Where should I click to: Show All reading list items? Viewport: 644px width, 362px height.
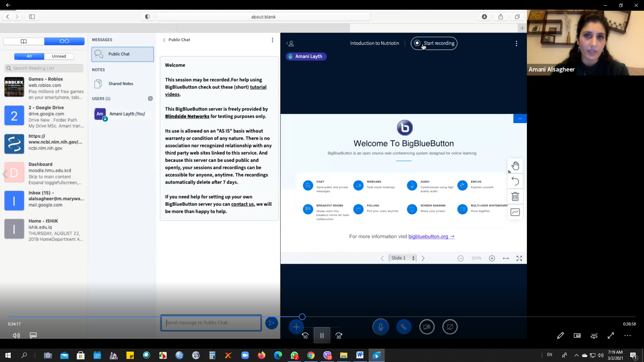pyautogui.click(x=29, y=56)
